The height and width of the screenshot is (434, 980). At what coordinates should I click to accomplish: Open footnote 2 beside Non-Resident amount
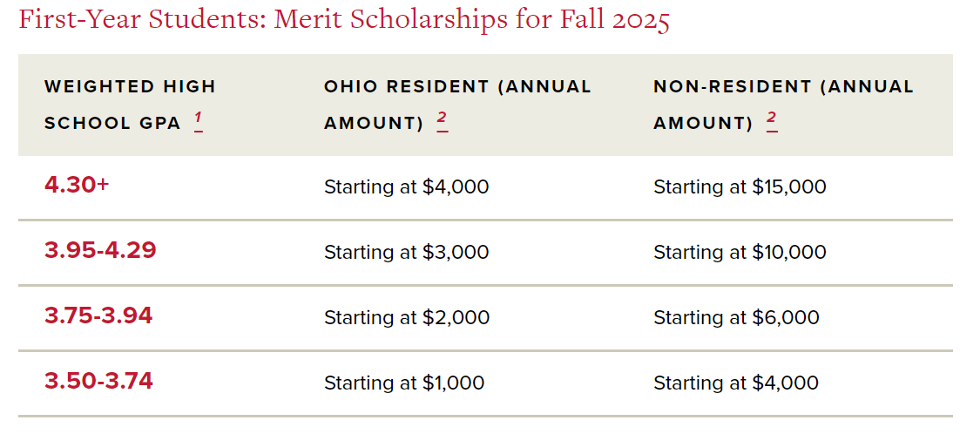(771, 120)
